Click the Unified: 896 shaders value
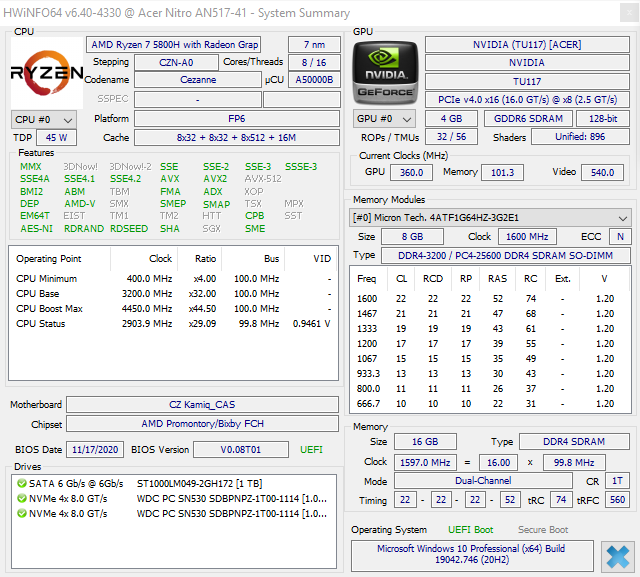The width and height of the screenshot is (640, 577). [580, 137]
